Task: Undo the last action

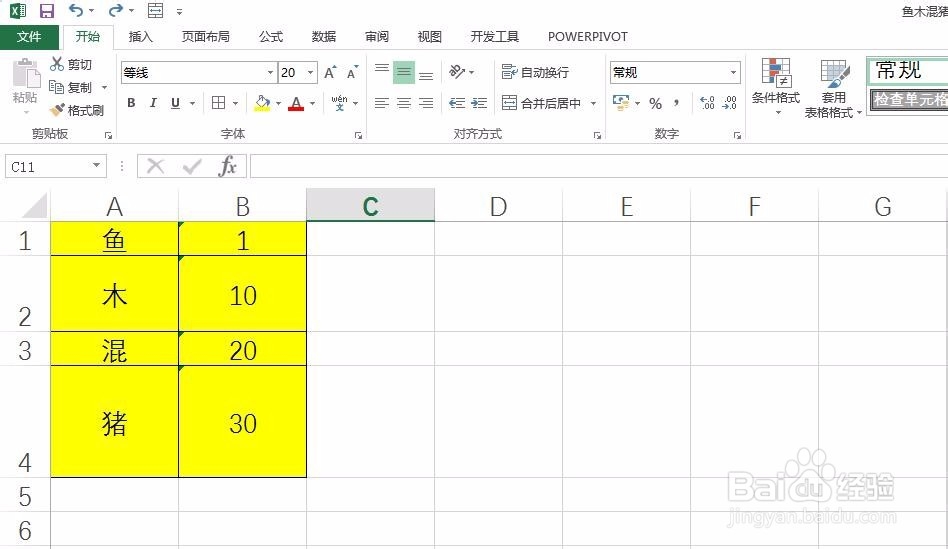Action: click(x=76, y=10)
